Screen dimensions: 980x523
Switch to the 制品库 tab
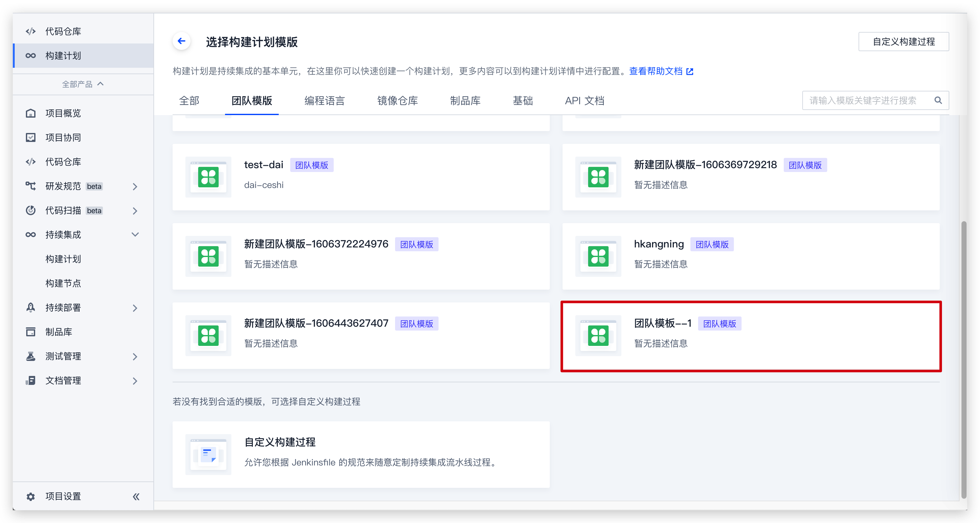pos(465,101)
